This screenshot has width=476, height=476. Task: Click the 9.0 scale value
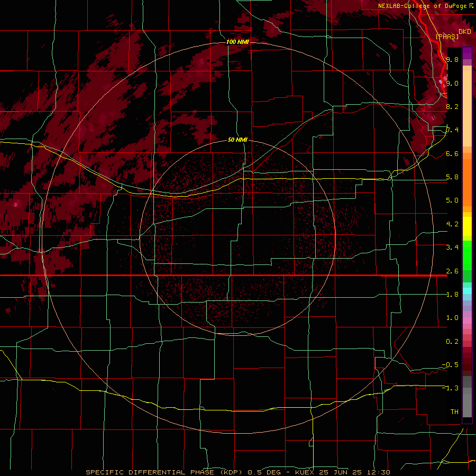pyautogui.click(x=452, y=83)
